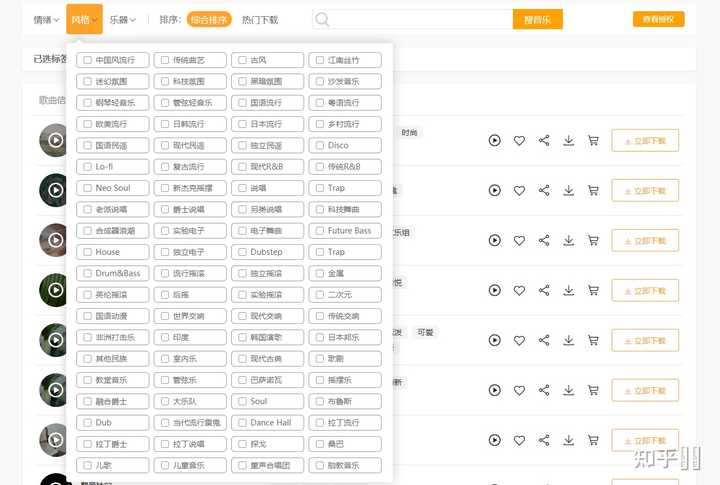Viewport: 720px width, 485px height.
Task: Click the magnifier icon in search box
Action: click(322, 20)
